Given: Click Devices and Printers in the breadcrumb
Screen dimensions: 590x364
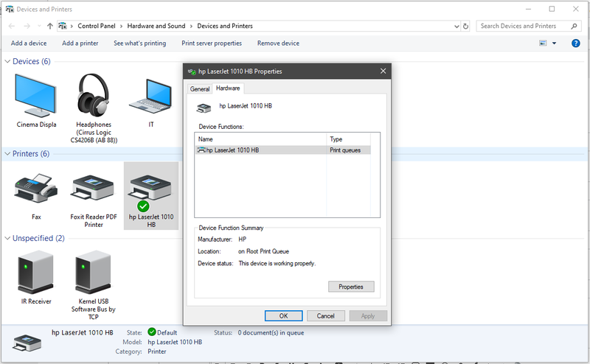Looking at the screenshot, I should pyautogui.click(x=225, y=26).
